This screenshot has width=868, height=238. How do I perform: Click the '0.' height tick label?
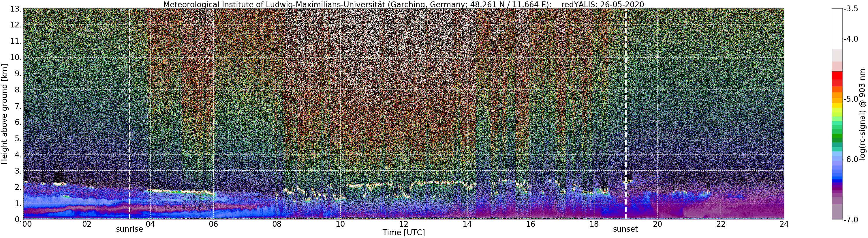(x=18, y=220)
